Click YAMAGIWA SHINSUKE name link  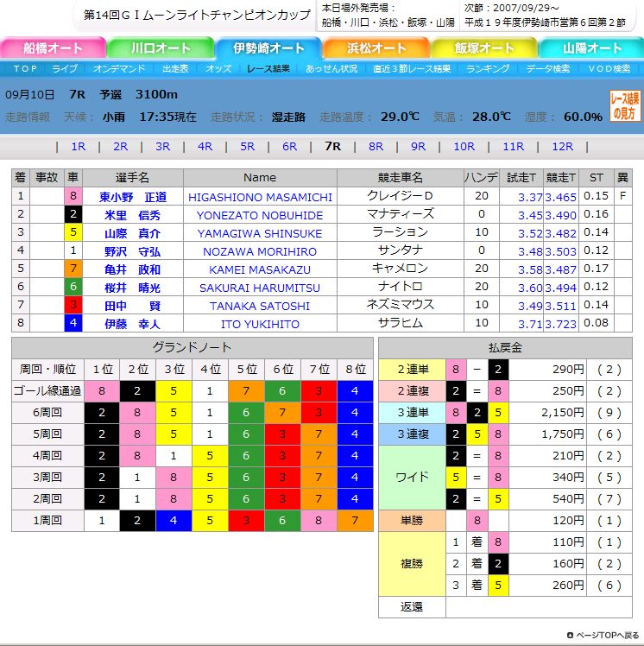(260, 233)
